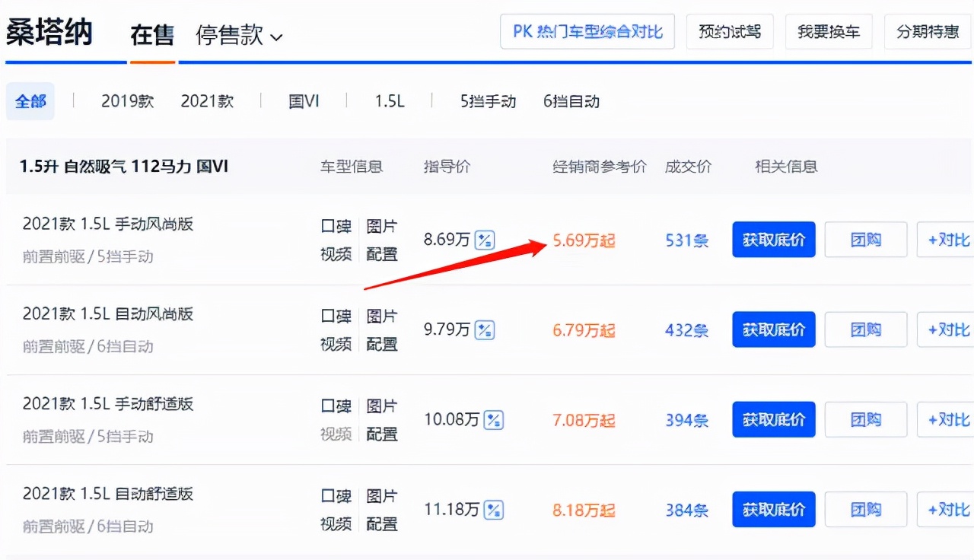
Task: View 531条 transaction records
Action: tap(687, 240)
